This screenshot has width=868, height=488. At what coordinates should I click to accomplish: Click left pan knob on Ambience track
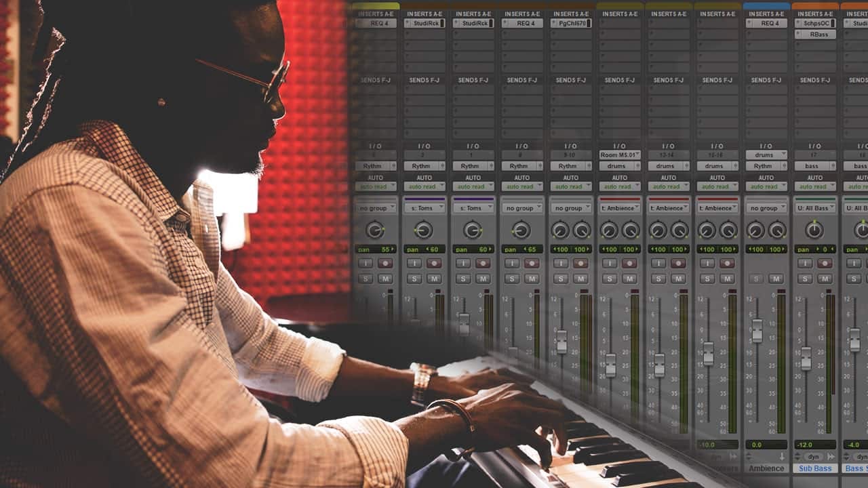[x=755, y=230]
